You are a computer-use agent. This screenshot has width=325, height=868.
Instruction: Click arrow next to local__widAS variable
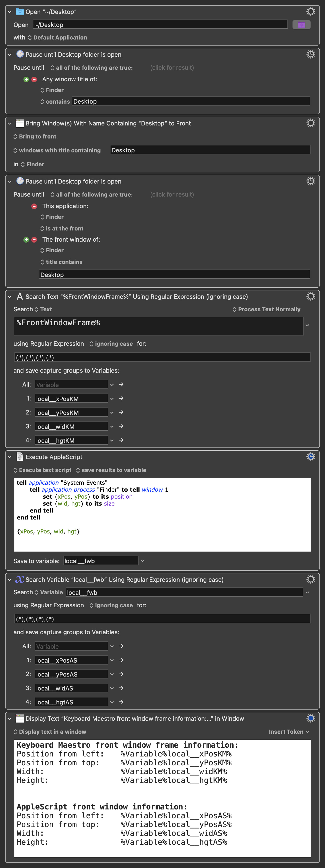(121, 688)
